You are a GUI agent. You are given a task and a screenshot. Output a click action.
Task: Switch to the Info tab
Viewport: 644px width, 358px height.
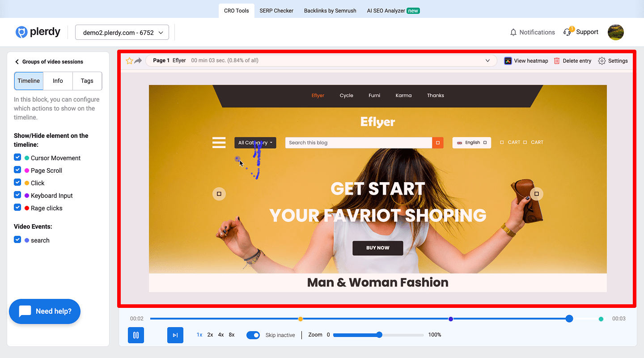pyautogui.click(x=58, y=81)
